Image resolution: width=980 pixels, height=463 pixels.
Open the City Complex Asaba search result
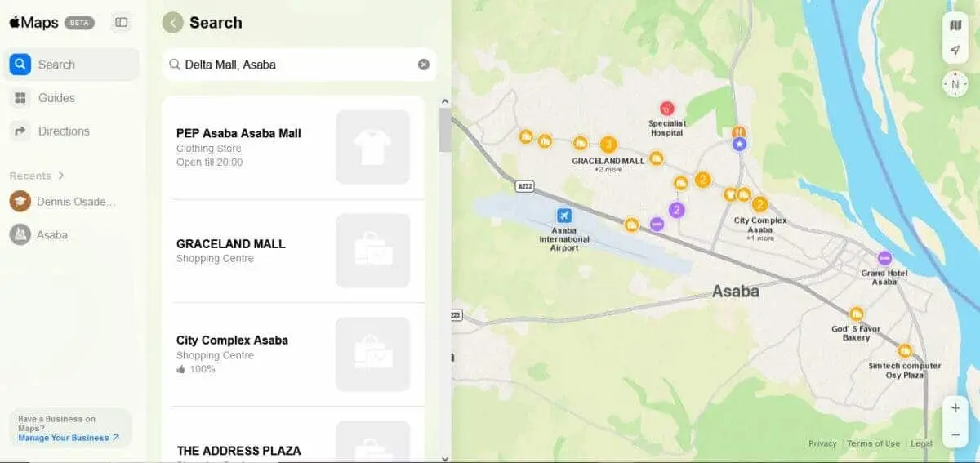(293, 354)
